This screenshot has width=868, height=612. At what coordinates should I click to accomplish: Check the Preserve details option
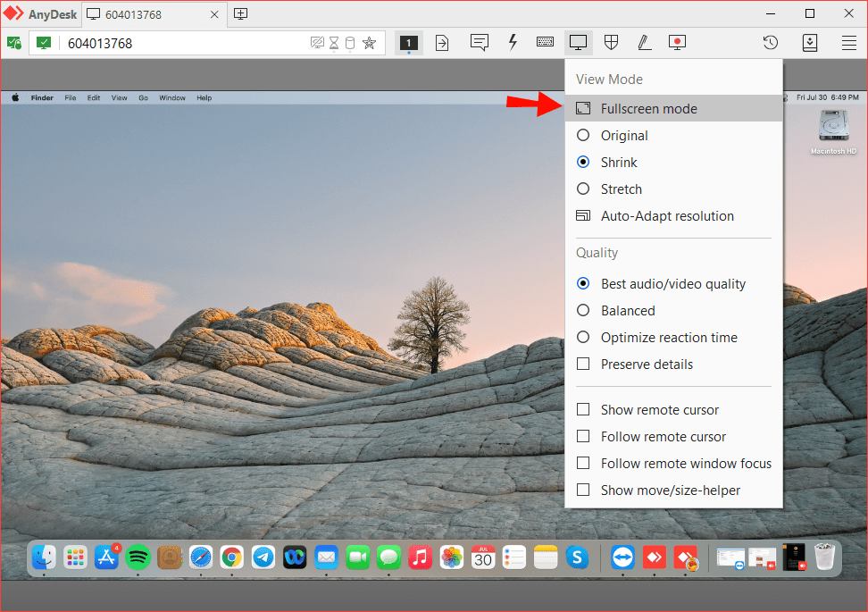coord(583,365)
